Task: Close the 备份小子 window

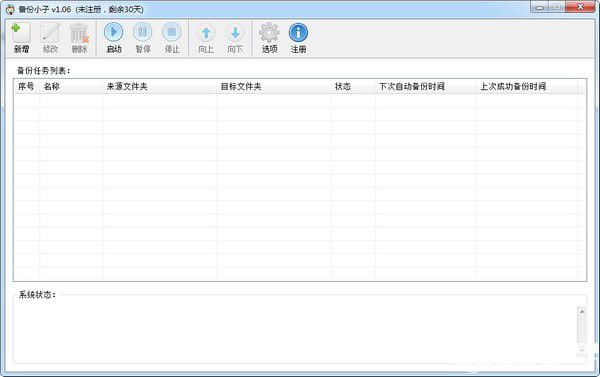Action: [580, 7]
